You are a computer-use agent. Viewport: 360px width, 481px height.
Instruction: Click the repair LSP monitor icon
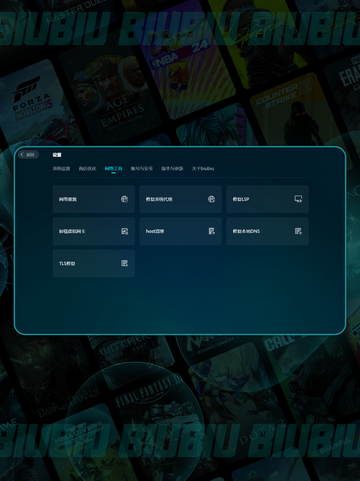298,199
